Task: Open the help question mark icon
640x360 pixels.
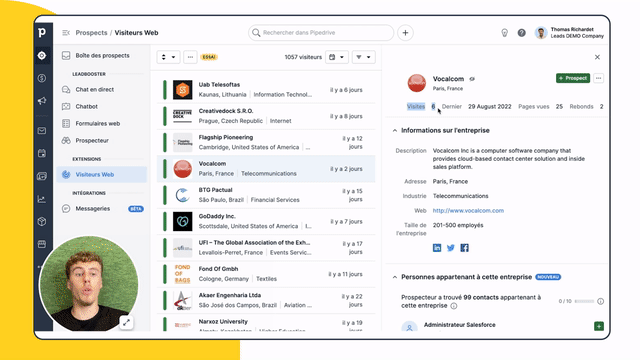Action: (x=522, y=33)
